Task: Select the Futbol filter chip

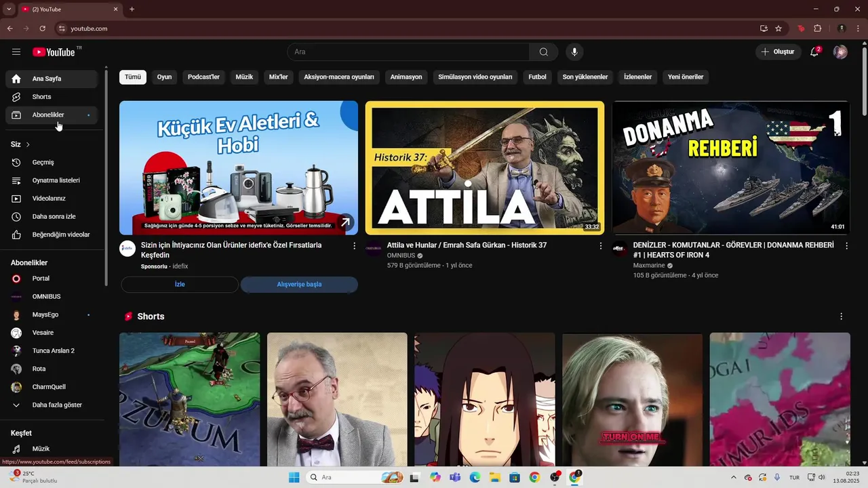Action: tap(537, 77)
